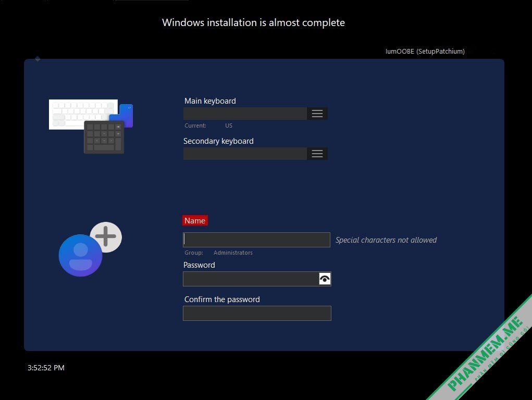Click the keyboard illustration icon

[x=91, y=126]
